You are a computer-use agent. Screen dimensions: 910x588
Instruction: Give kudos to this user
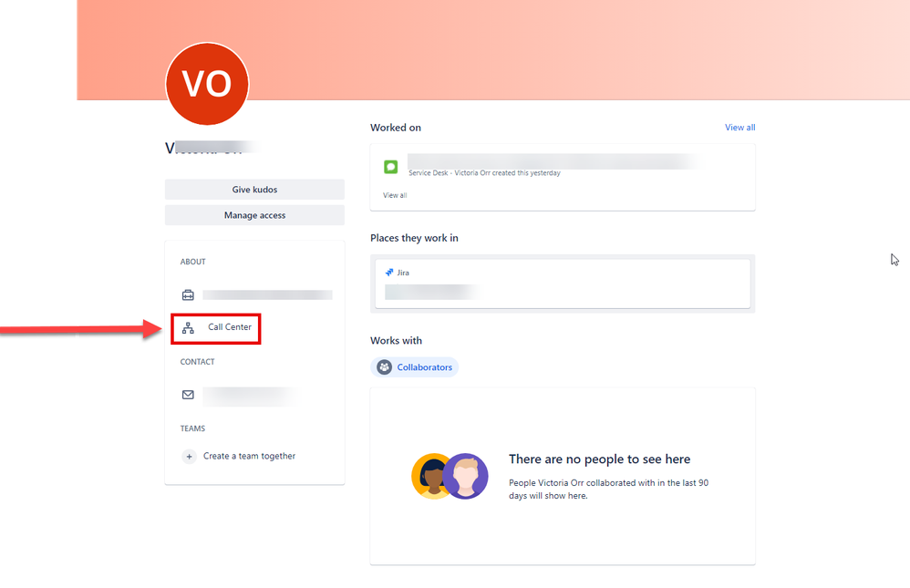254,190
